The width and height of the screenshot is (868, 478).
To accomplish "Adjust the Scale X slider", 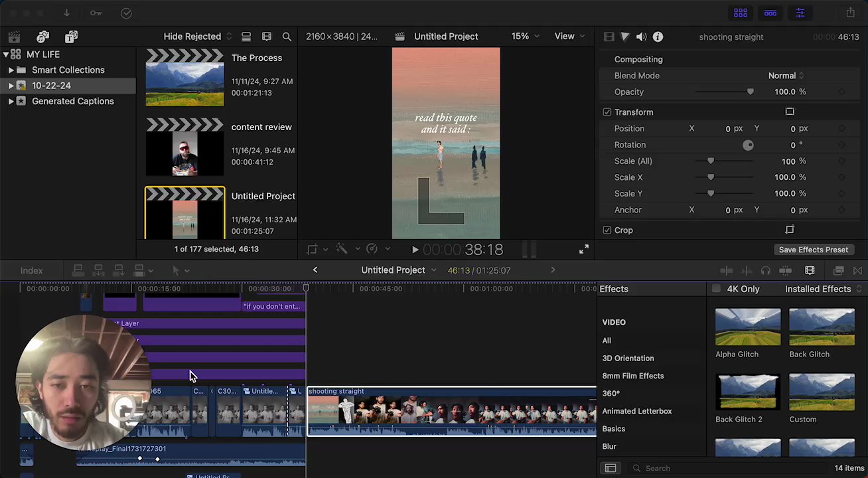I will point(724,177).
